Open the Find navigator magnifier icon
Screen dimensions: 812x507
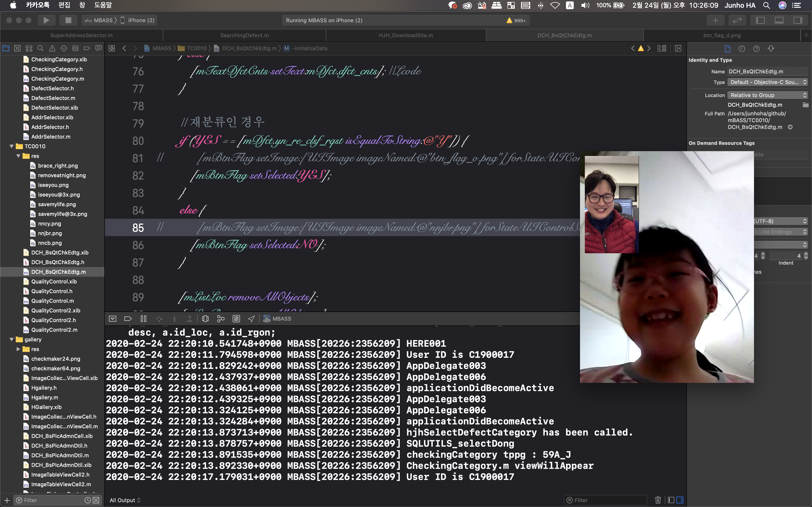[40, 48]
